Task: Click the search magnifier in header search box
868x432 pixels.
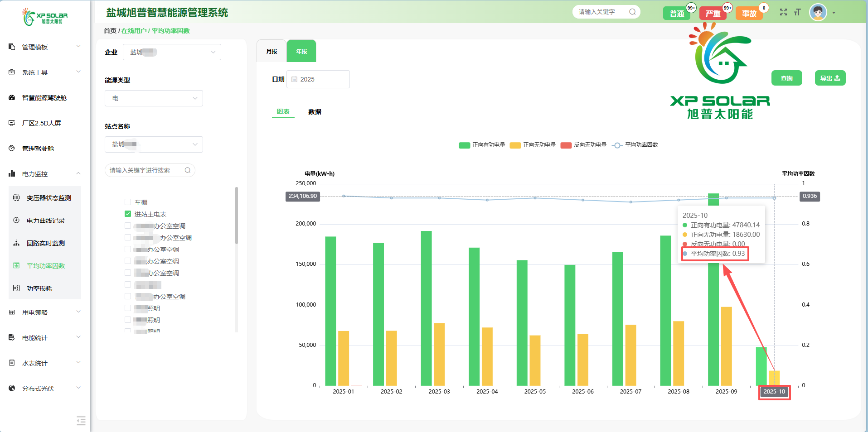Action: (x=632, y=12)
